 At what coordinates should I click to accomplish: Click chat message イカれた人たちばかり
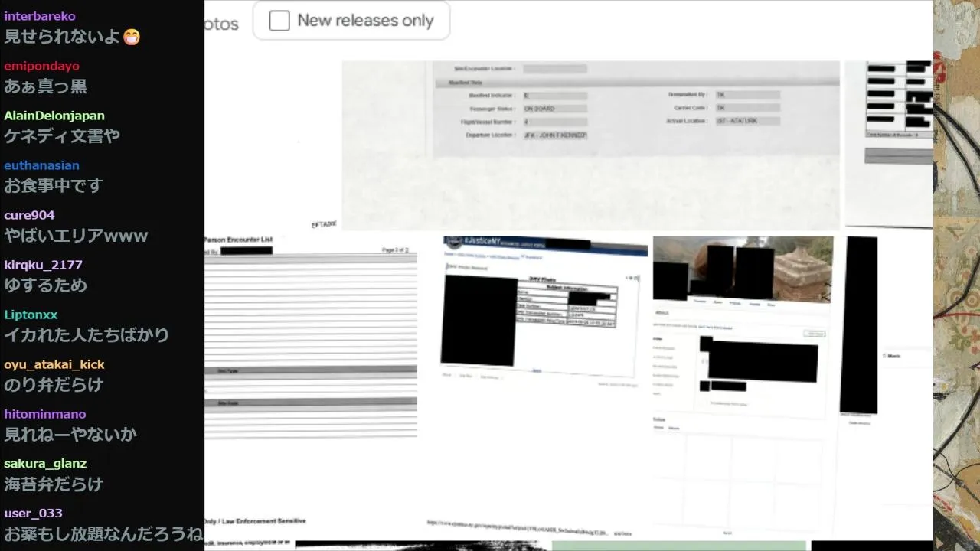click(x=87, y=335)
